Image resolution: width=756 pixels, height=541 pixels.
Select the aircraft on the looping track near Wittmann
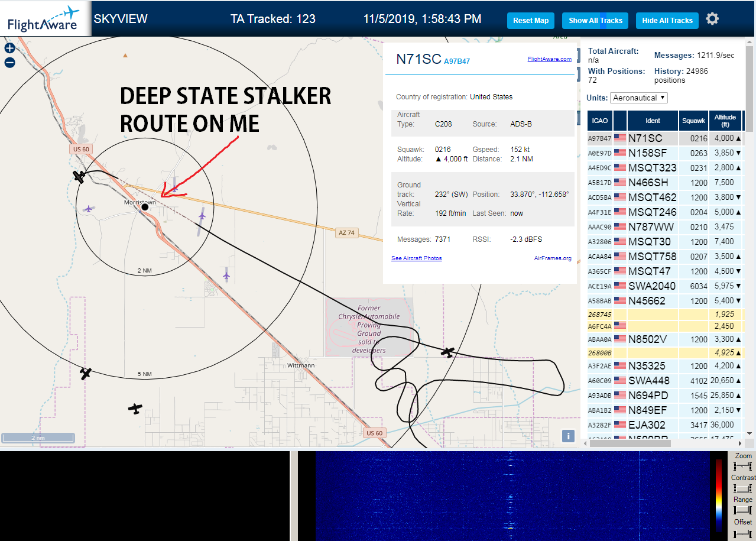pos(448,352)
